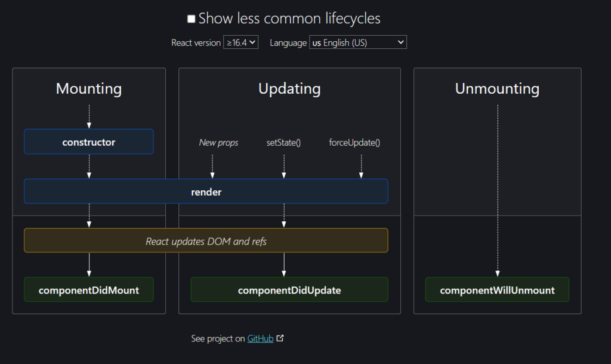
Task: Click the Updating phase heading
Action: (x=289, y=88)
